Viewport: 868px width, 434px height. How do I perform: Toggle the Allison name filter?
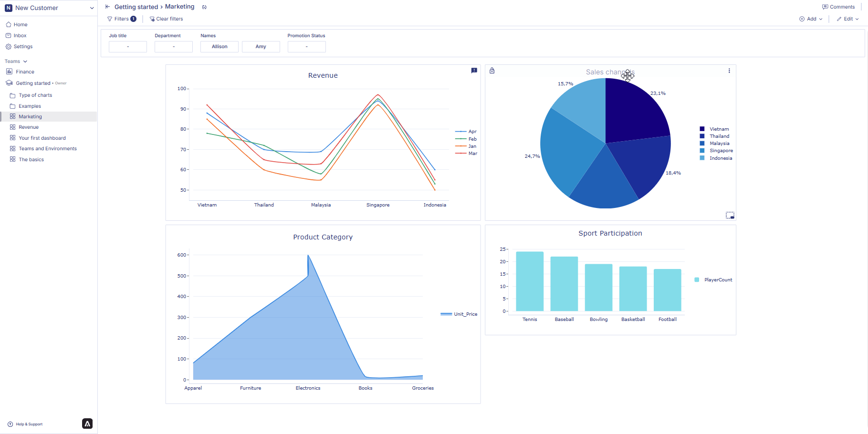point(220,47)
